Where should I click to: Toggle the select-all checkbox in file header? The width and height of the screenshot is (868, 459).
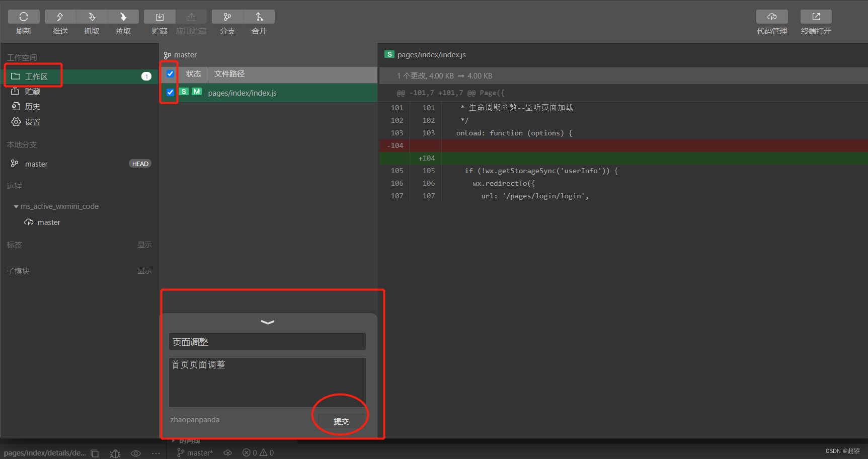click(170, 74)
